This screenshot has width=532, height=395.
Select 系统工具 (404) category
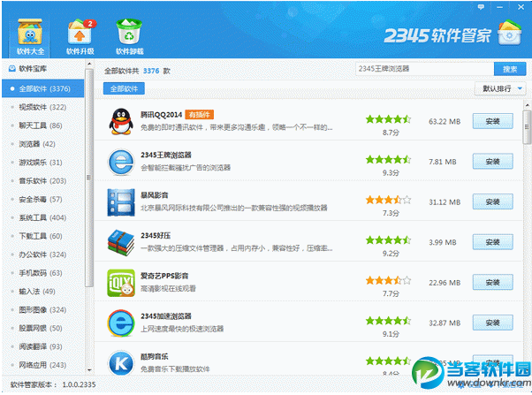click(x=42, y=217)
